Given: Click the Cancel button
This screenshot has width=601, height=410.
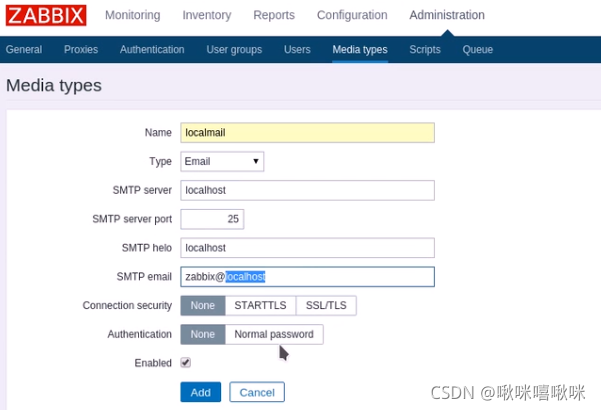Looking at the screenshot, I should [x=257, y=392].
